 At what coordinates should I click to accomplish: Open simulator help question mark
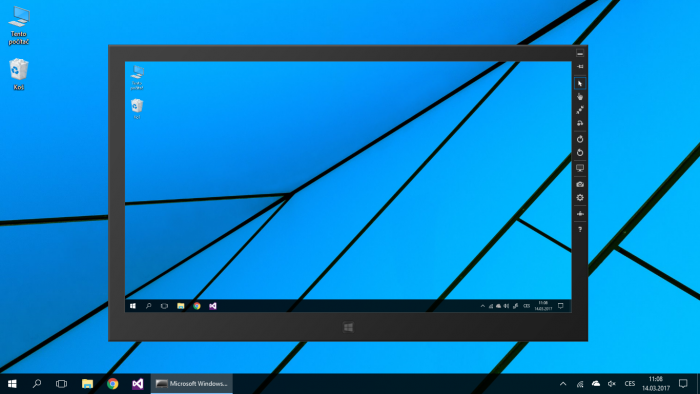[x=580, y=229]
